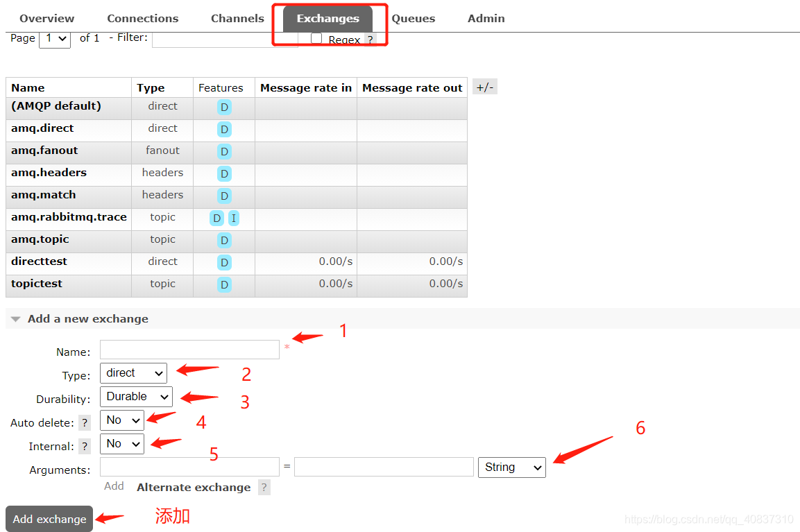Sort by the Name column header
The width and height of the screenshot is (800, 532).
pos(28,87)
